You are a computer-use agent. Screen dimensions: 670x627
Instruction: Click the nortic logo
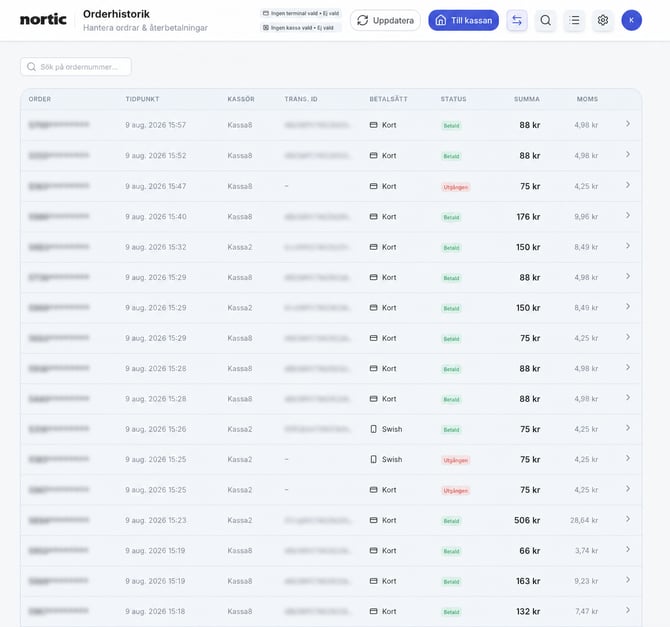[43, 20]
